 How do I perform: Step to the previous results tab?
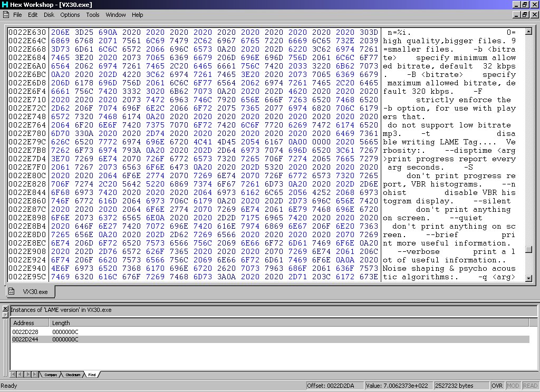point(20,375)
